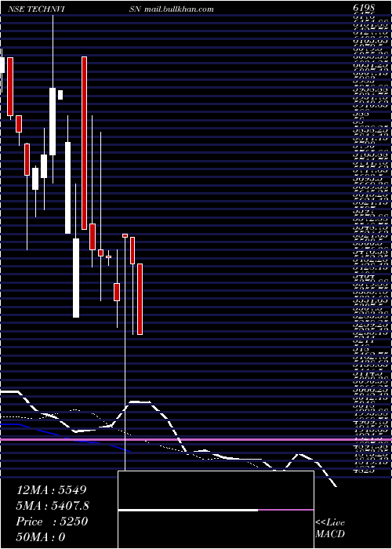Click the Price : 5250 label
Screen dimensions: 392x549
coord(52,522)
